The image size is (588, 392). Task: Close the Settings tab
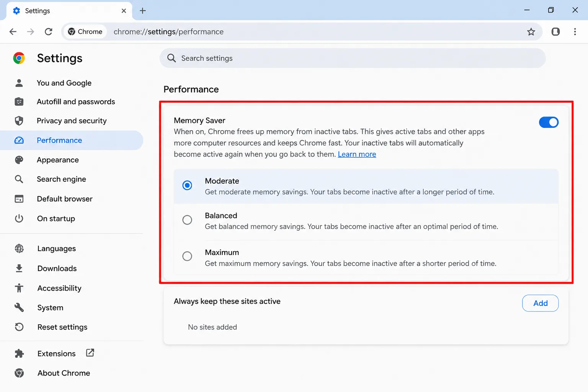pyautogui.click(x=124, y=11)
